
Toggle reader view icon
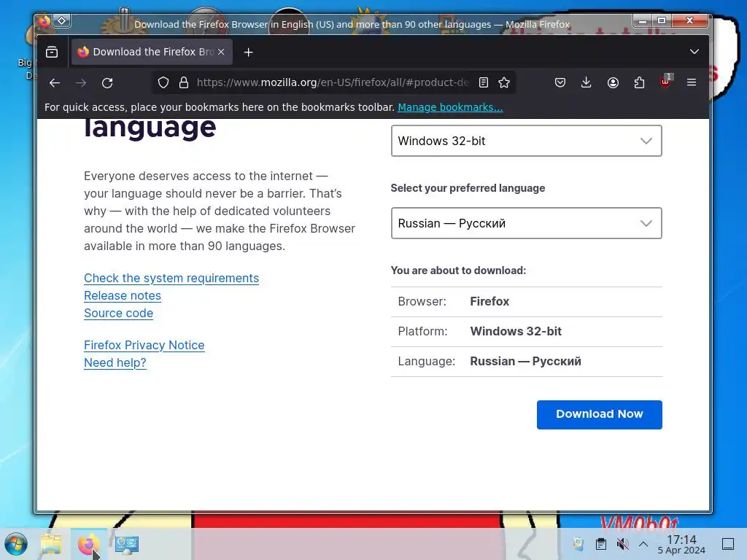pyautogui.click(x=484, y=82)
